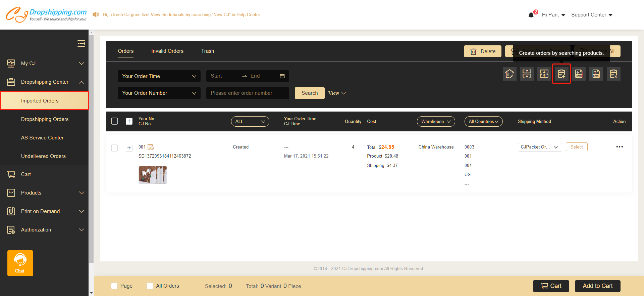Viewport: 644px width, 296px height.
Task: Open the notification bell
Action: coord(531,15)
